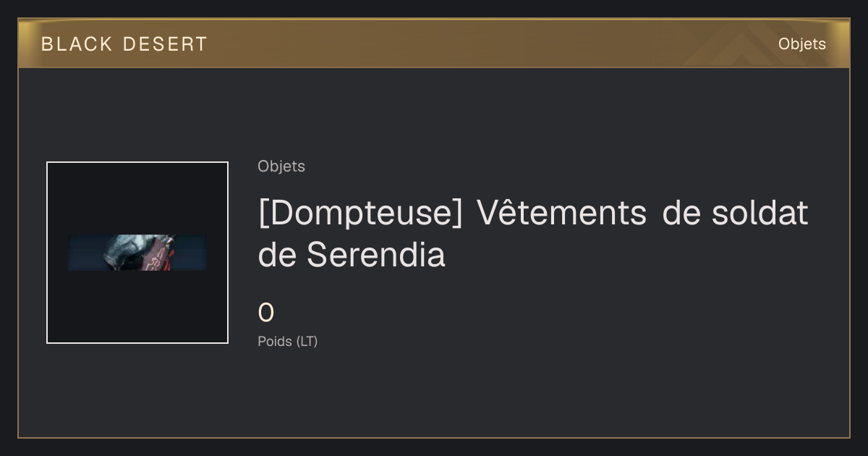This screenshot has height=456, width=868.
Task: Click the item title starting with [Dompteuse]
Action: pos(533,234)
